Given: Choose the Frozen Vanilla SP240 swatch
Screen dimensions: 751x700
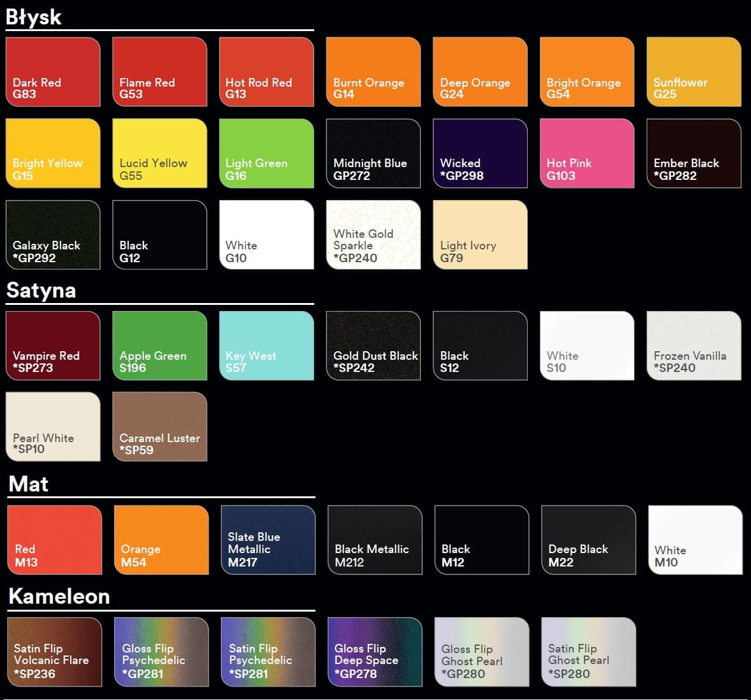Looking at the screenshot, I should point(694,346).
